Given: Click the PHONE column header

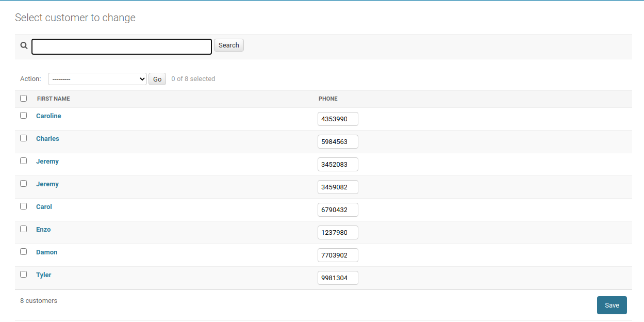Looking at the screenshot, I should [x=328, y=99].
